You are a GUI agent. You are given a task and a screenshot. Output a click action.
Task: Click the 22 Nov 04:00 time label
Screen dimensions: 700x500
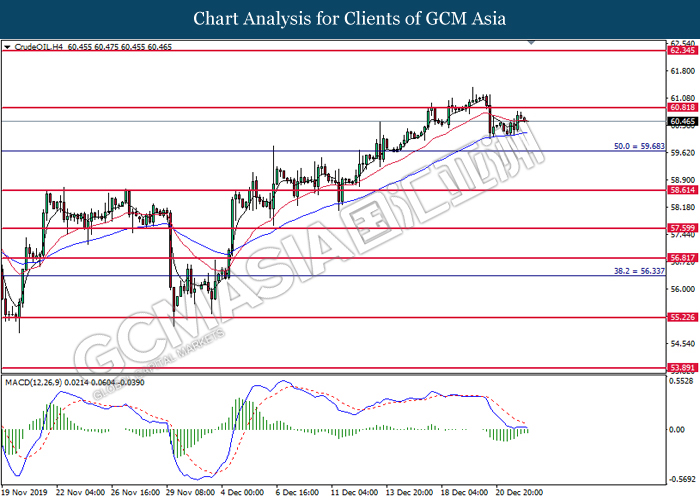(80, 492)
